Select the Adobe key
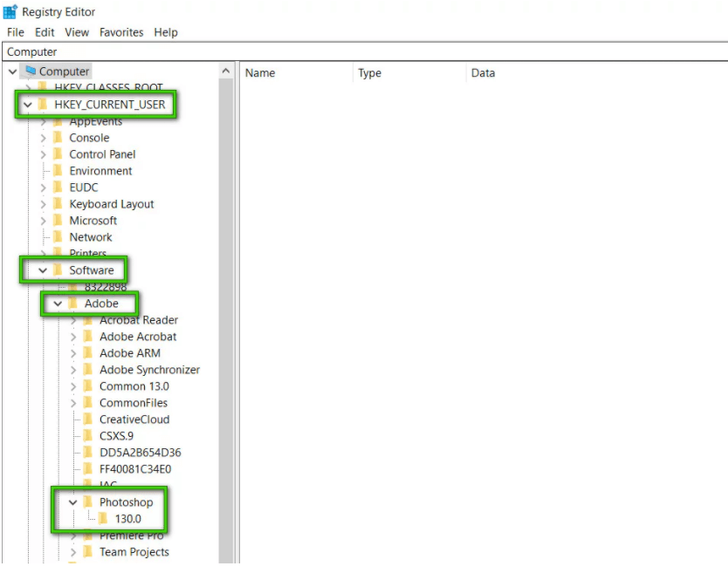The height and width of the screenshot is (573, 728). [101, 304]
